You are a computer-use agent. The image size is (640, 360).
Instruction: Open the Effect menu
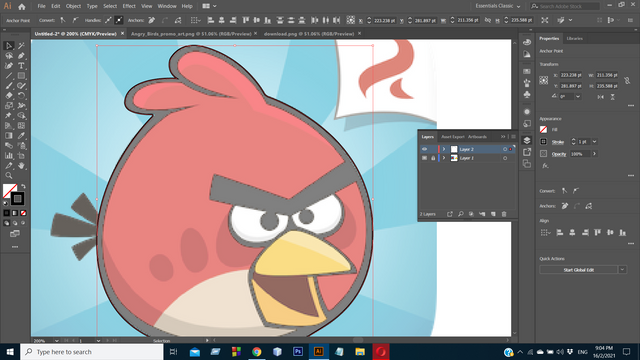pyautogui.click(x=129, y=6)
